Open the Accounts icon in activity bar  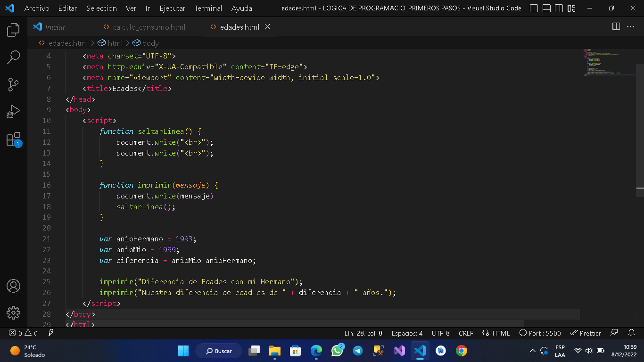click(13, 286)
